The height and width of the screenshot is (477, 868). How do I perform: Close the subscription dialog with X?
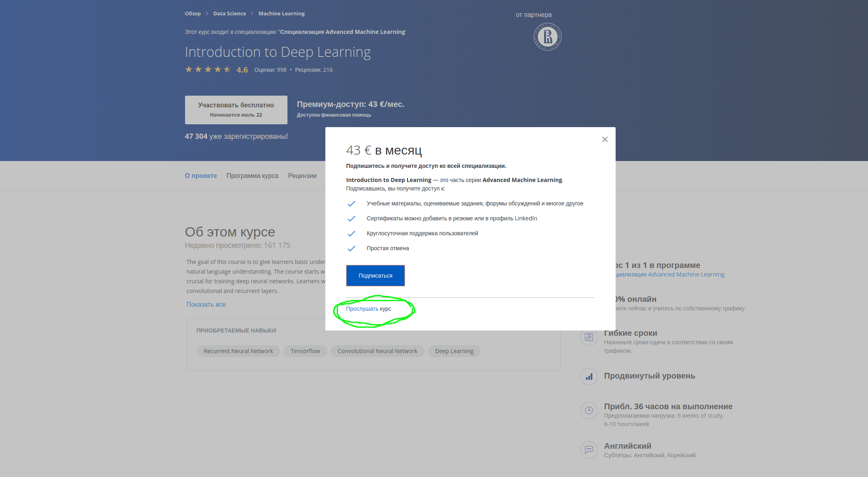point(604,139)
